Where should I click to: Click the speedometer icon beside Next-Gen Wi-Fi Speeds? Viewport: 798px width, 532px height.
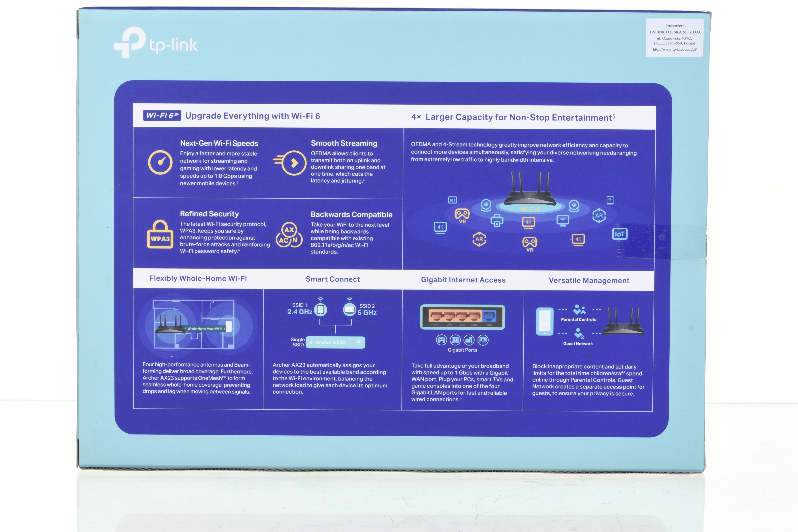tap(160, 162)
